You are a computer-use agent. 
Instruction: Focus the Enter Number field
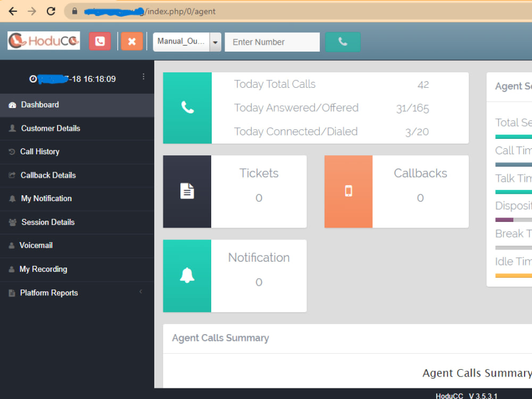click(272, 42)
